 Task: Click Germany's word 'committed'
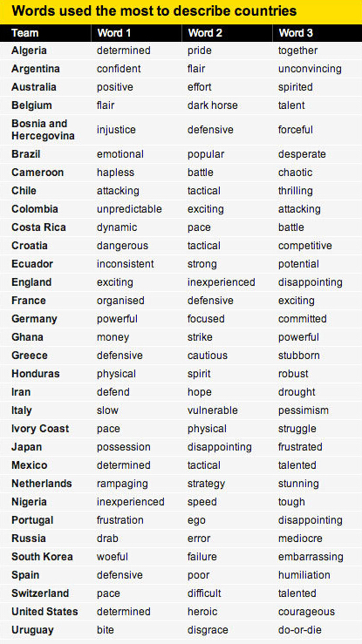click(302, 319)
